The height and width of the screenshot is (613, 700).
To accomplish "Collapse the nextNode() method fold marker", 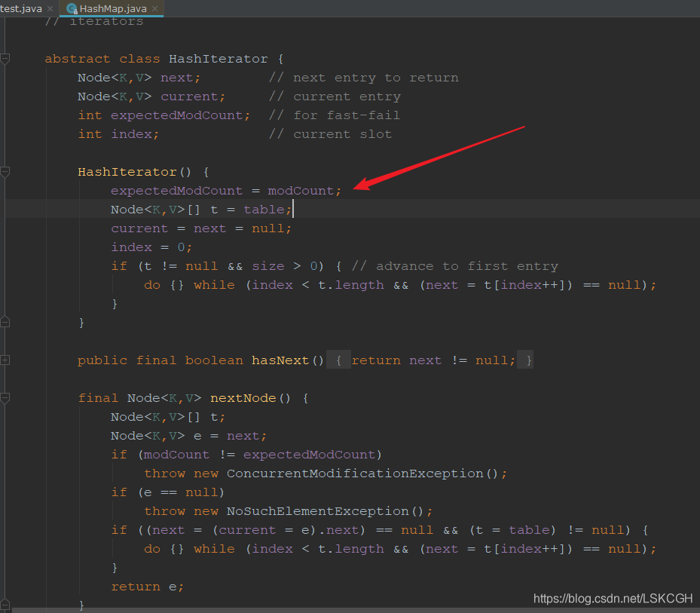I will click(x=5, y=397).
